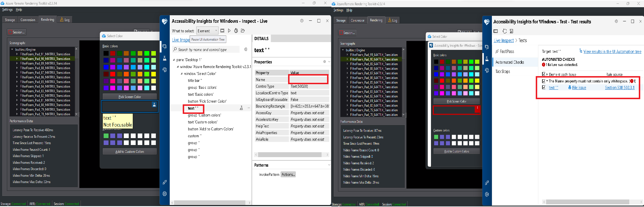Open the Test flask sidebar icon in Inspect window
Viewport: 644px width, 207px height.
pyautogui.click(x=165, y=58)
